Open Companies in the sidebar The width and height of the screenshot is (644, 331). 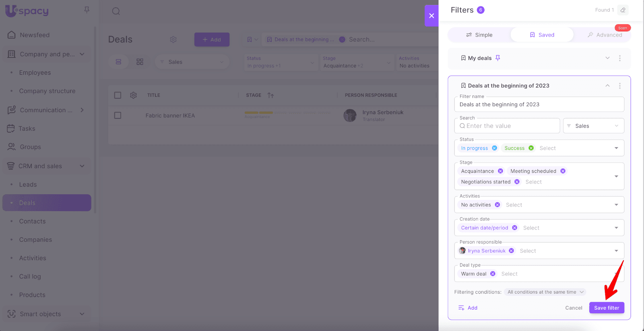click(35, 240)
